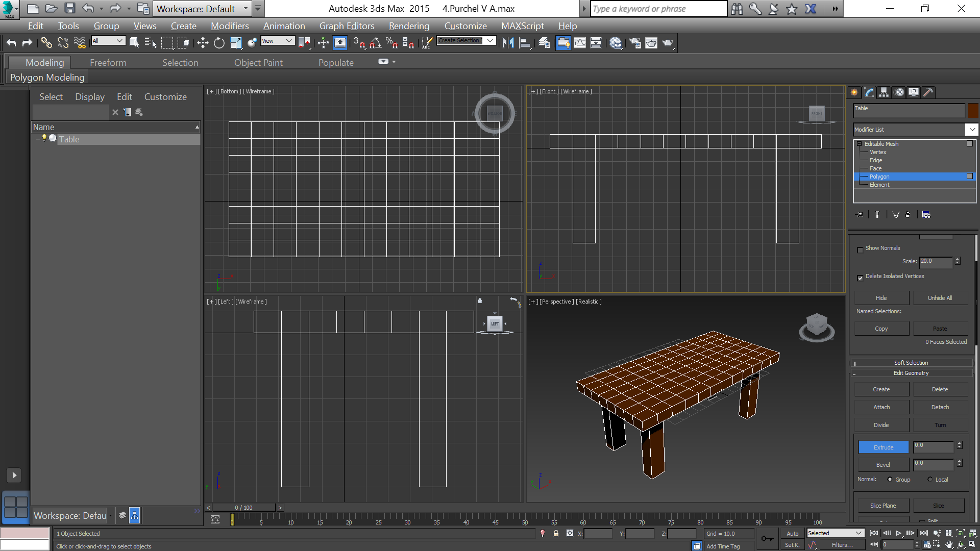Click the Set Key key icon
Image resolution: width=980 pixels, height=551 pixels.
coord(767,539)
